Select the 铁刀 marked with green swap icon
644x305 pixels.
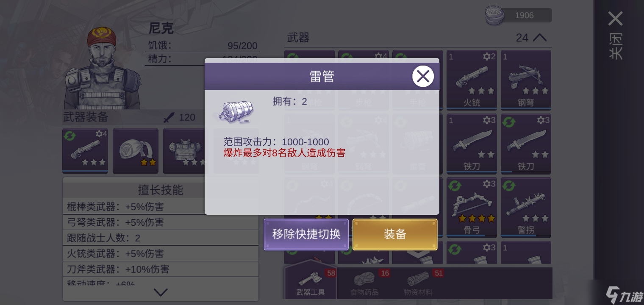[526, 144]
